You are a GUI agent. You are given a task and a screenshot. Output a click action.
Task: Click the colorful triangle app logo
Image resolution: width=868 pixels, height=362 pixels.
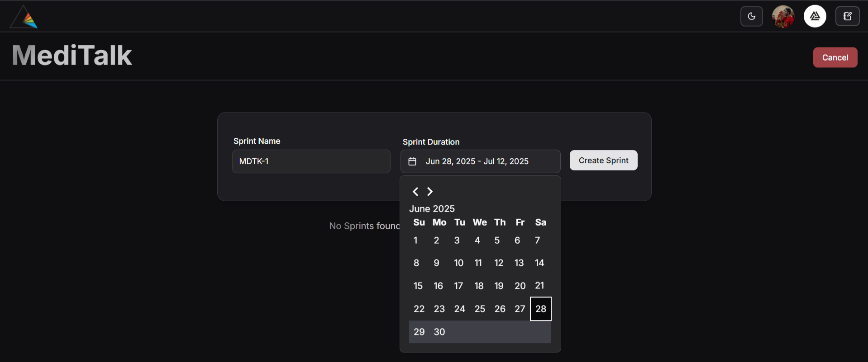pyautogui.click(x=24, y=17)
